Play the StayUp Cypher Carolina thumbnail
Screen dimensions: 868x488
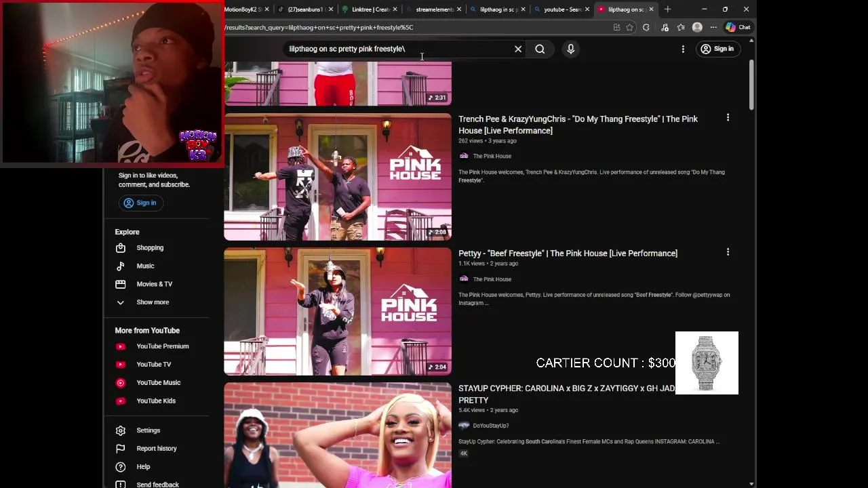(338, 435)
